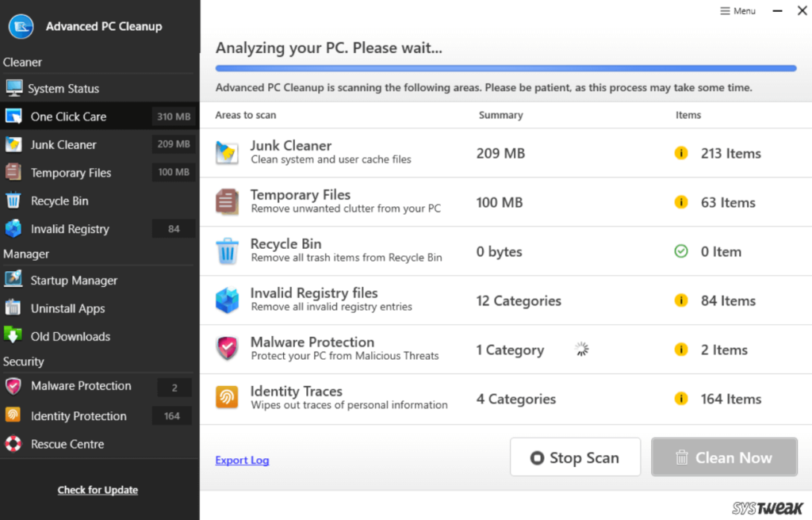Click the Recycle Bin sidebar icon
The image size is (812, 520).
coord(13,201)
